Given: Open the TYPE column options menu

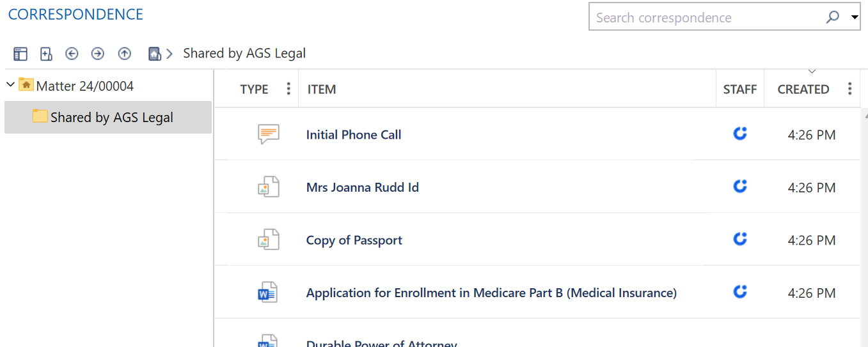Looking at the screenshot, I should pyautogui.click(x=288, y=89).
